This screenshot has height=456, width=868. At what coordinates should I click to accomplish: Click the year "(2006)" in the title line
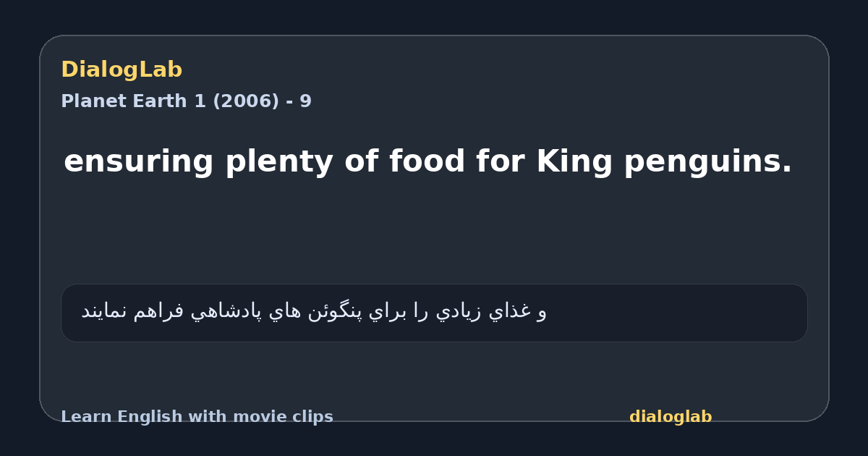click(245, 101)
